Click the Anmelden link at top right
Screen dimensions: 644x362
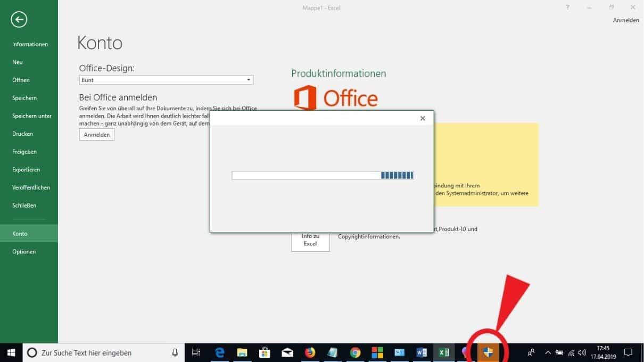pos(625,20)
